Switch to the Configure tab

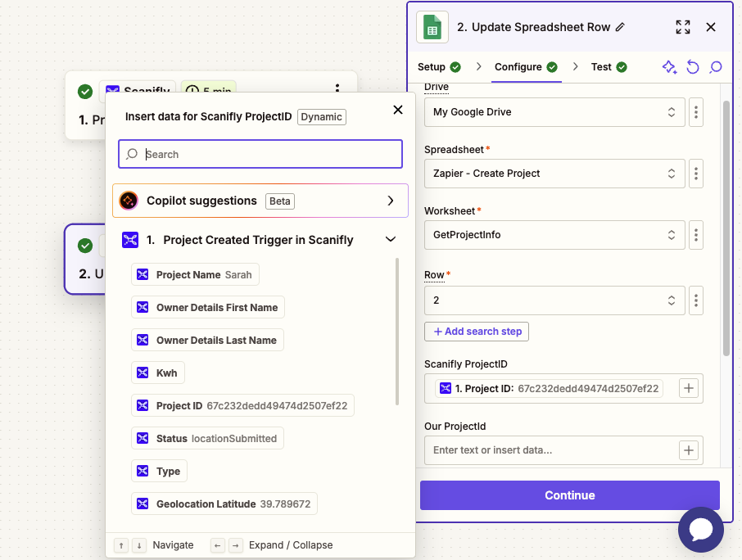(x=526, y=67)
